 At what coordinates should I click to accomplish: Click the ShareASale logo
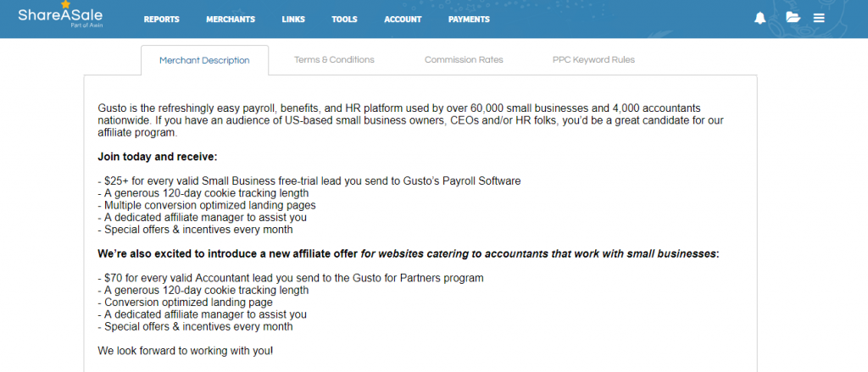[60, 15]
